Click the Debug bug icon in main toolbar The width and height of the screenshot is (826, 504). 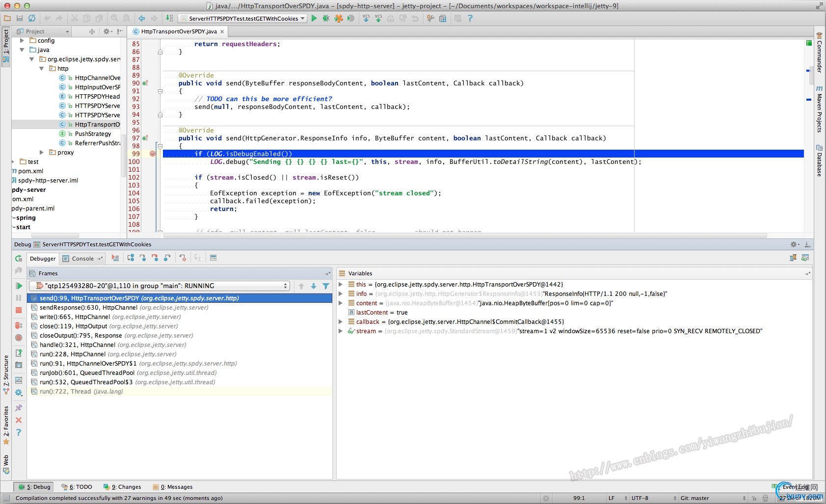coord(326,18)
